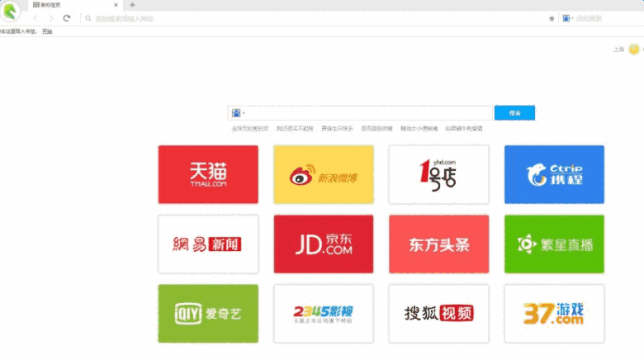Open search engine dropdown in toolbar search box
Image resolution: width=644 pixels, height=360 pixels.
tap(567, 18)
